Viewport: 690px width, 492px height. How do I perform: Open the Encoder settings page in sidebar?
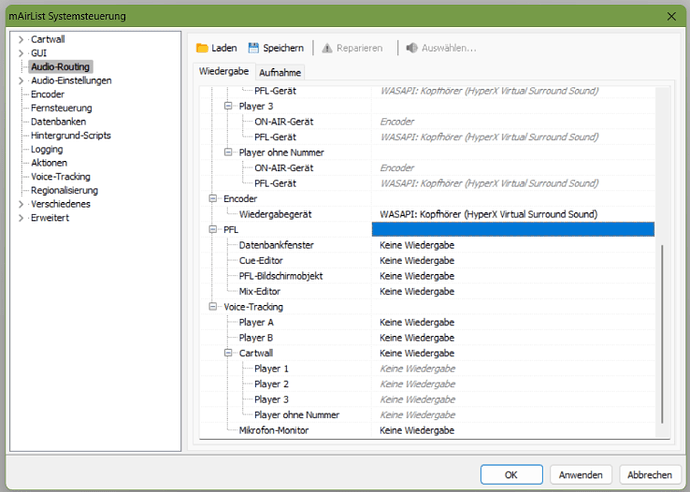click(48, 94)
